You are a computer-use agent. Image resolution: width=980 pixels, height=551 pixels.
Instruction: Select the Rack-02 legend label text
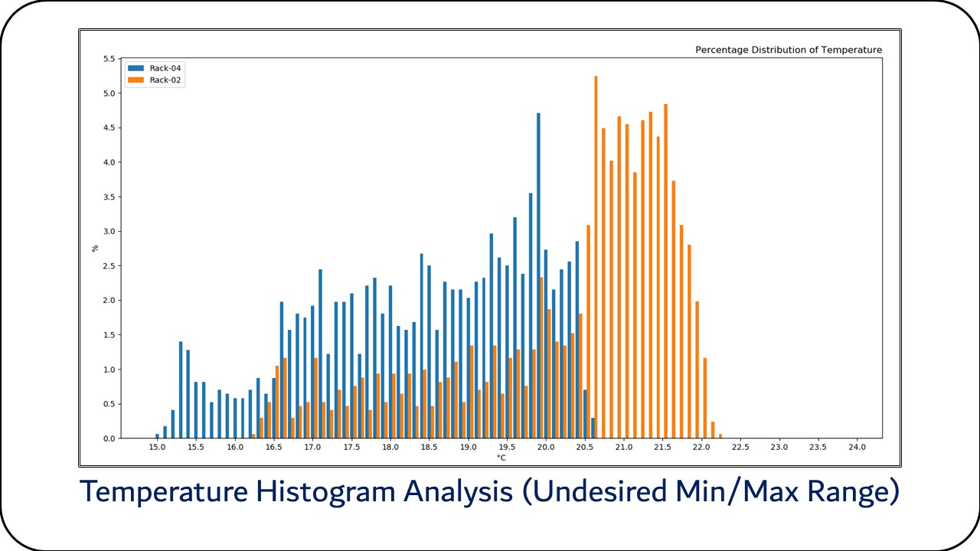tap(165, 80)
